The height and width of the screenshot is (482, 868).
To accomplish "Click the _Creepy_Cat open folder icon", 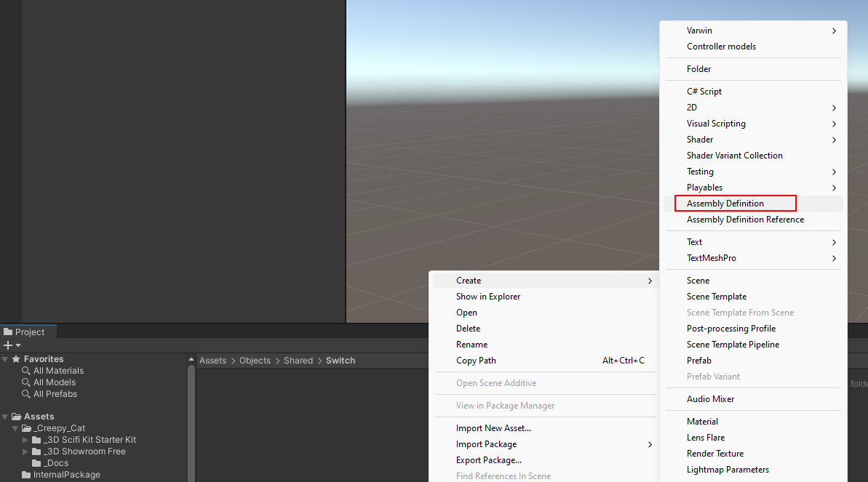I will [27, 428].
